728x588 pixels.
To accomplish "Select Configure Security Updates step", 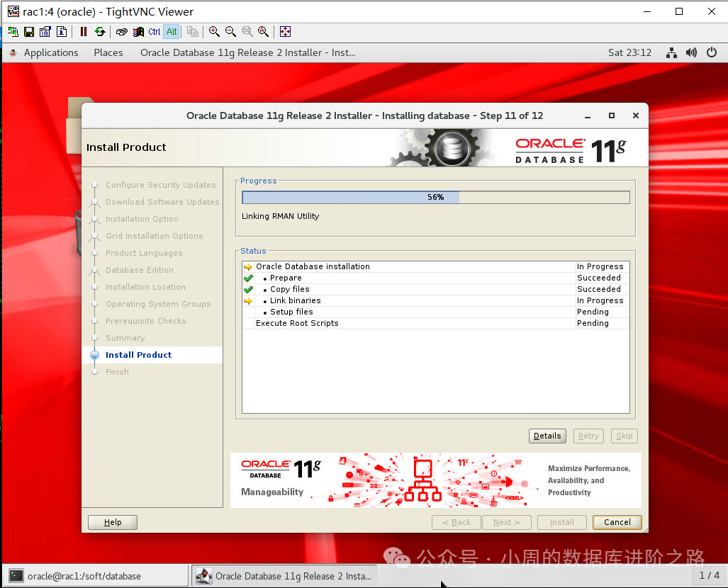I will (x=161, y=185).
